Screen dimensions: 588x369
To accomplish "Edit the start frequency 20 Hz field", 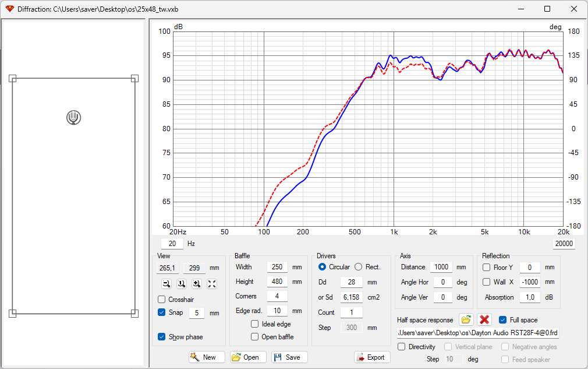I will click(x=172, y=244).
